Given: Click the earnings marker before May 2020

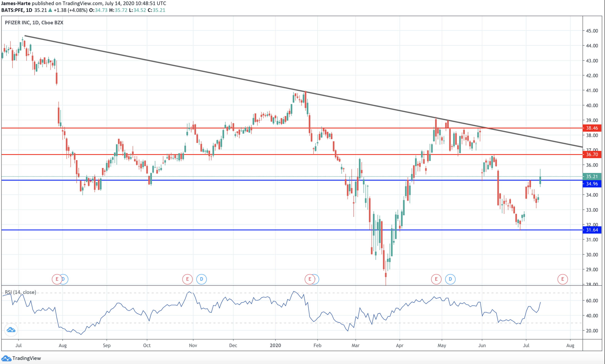Looking at the screenshot, I should click(436, 279).
